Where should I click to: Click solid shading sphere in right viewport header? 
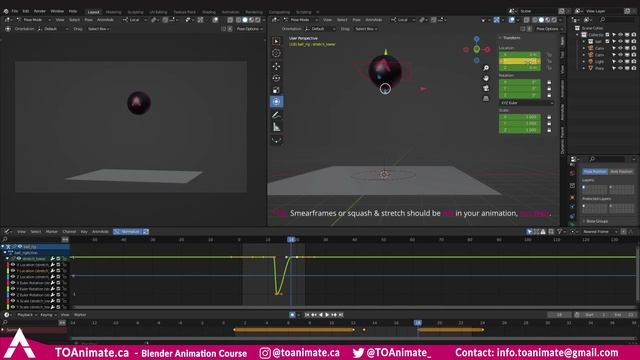pos(541,20)
